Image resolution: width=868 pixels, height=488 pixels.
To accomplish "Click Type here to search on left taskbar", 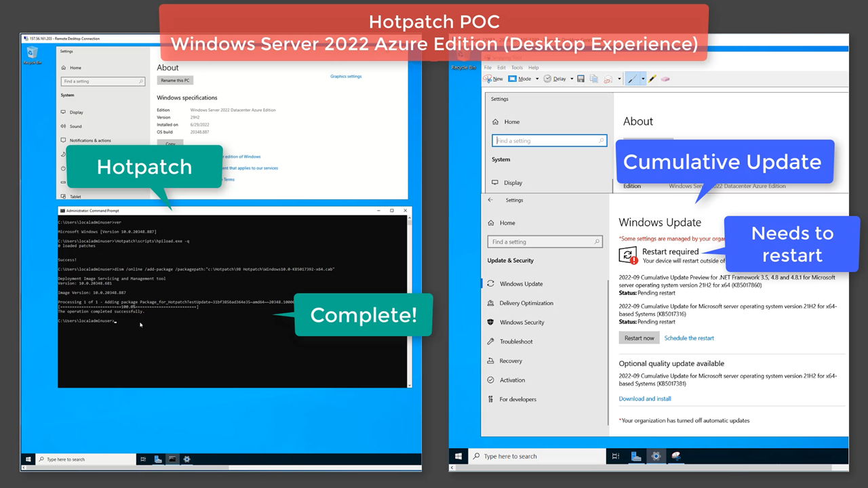I will click(x=85, y=459).
